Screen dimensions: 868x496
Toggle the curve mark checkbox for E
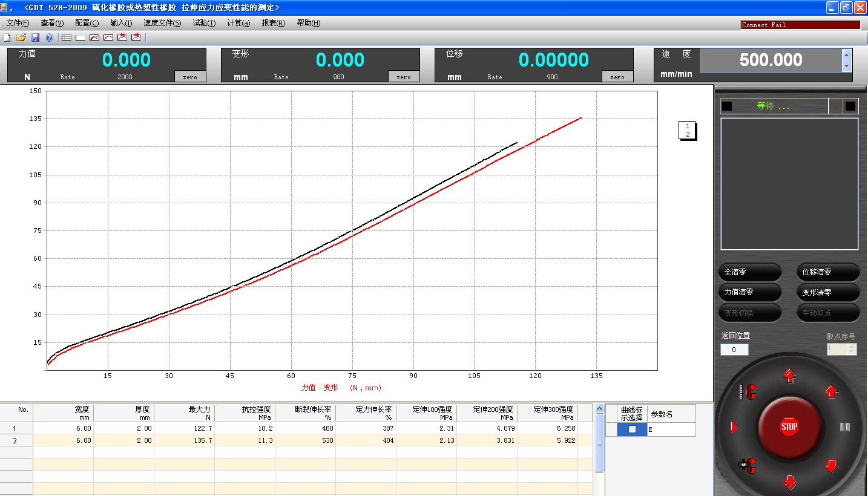tap(632, 429)
